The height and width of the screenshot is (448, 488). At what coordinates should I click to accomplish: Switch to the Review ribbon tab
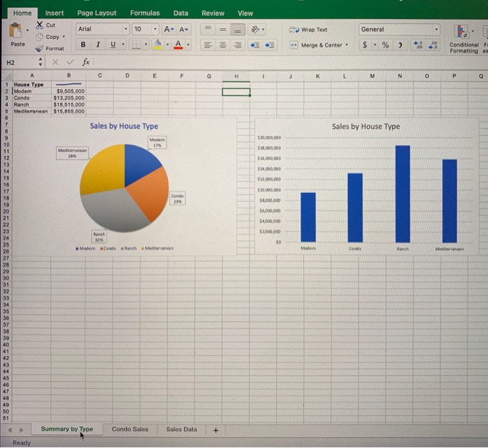point(213,13)
